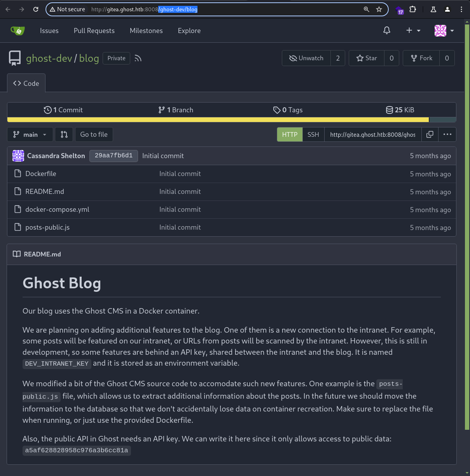Open README.md in the file list

click(45, 192)
